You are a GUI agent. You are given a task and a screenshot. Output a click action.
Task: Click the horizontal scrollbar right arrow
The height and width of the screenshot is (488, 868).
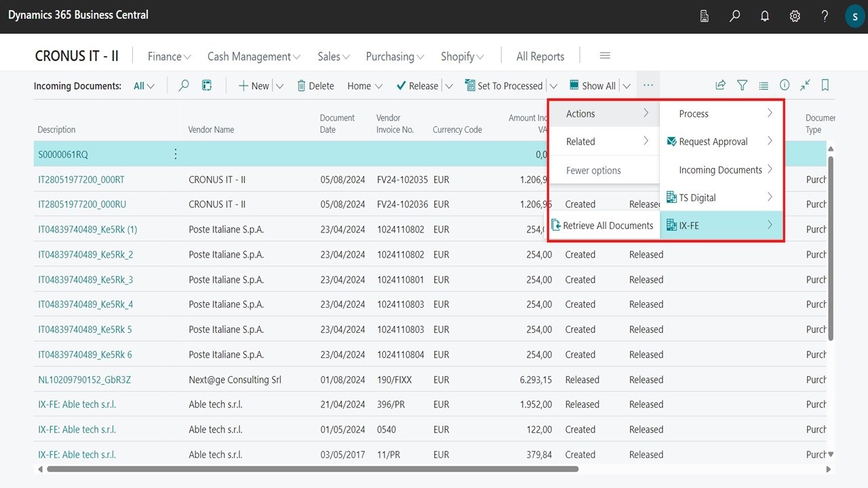coord(829,469)
